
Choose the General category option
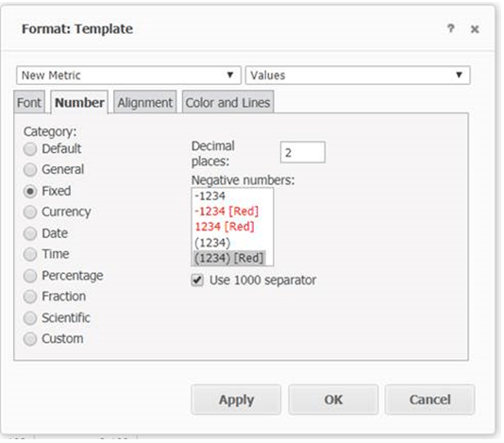(30, 169)
